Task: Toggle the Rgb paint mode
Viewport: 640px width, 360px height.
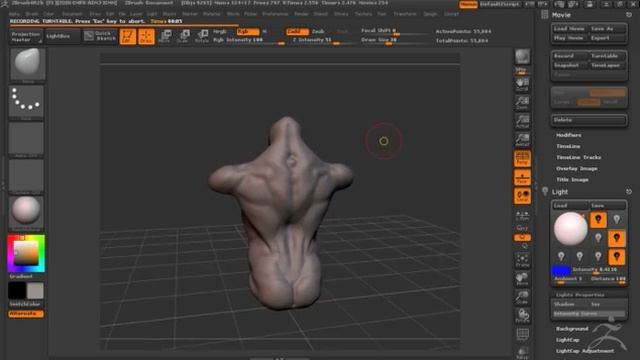Action: click(x=247, y=31)
